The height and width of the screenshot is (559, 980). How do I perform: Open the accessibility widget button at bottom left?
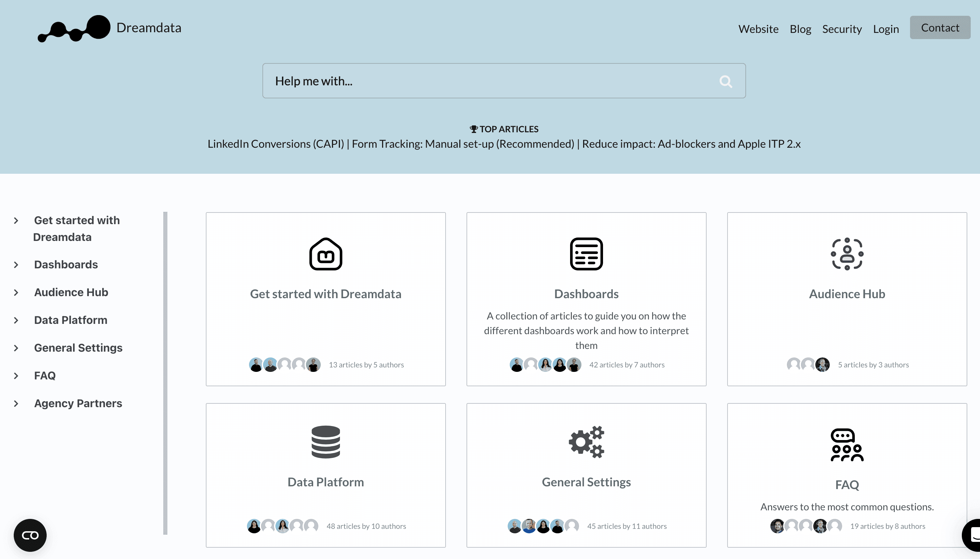pos(30,535)
